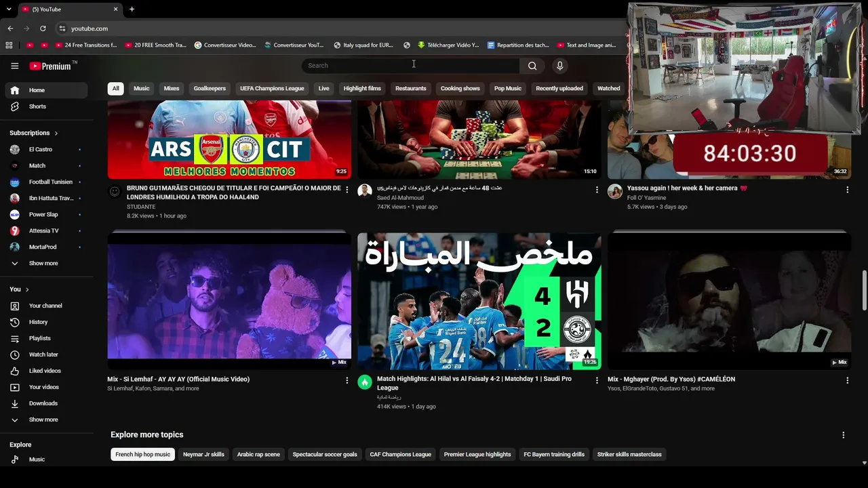Open the STUDANTE channel avatar
This screenshot has width=868, height=488.
pyautogui.click(x=115, y=192)
